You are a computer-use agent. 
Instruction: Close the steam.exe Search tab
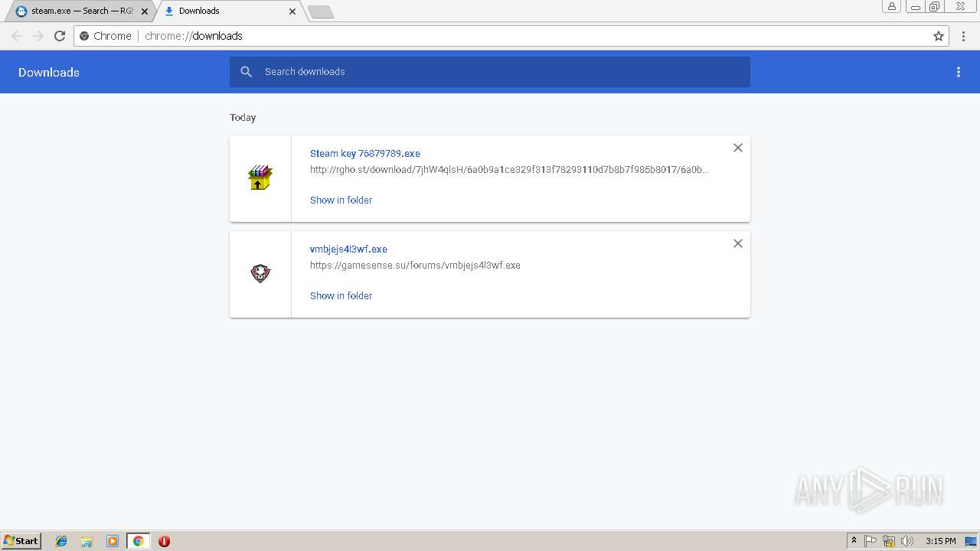[x=145, y=11]
